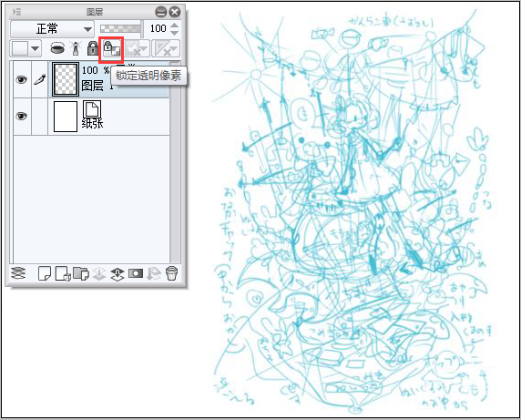Image resolution: width=521 pixels, height=420 pixels.
Task: Merge with the layer below
Action: (x=117, y=274)
